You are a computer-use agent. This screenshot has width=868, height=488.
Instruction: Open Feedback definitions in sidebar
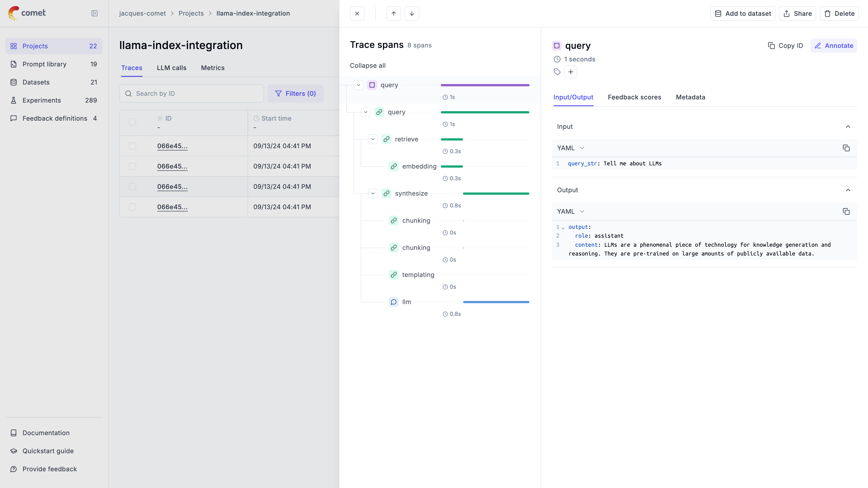click(x=54, y=118)
